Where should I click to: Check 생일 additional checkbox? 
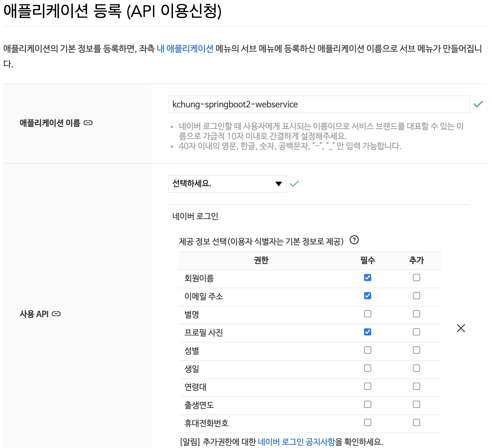(x=416, y=368)
